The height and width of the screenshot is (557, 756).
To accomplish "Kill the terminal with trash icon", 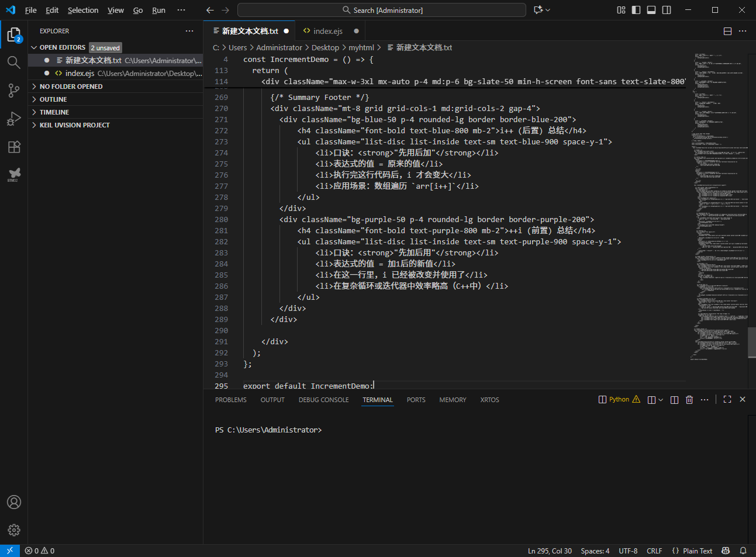I will (x=689, y=400).
